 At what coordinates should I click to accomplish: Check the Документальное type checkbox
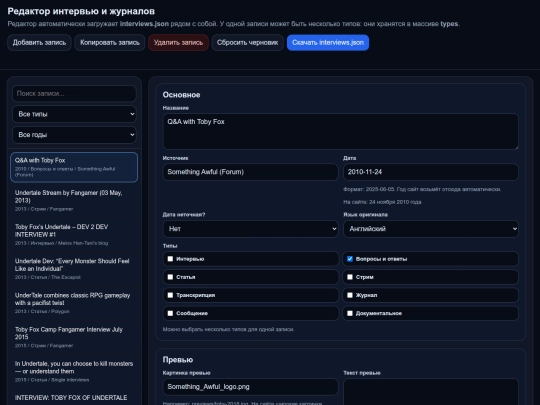tap(350, 313)
